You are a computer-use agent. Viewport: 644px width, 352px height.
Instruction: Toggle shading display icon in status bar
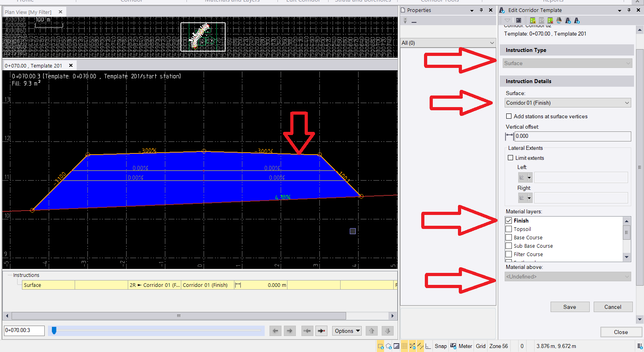pos(396,346)
